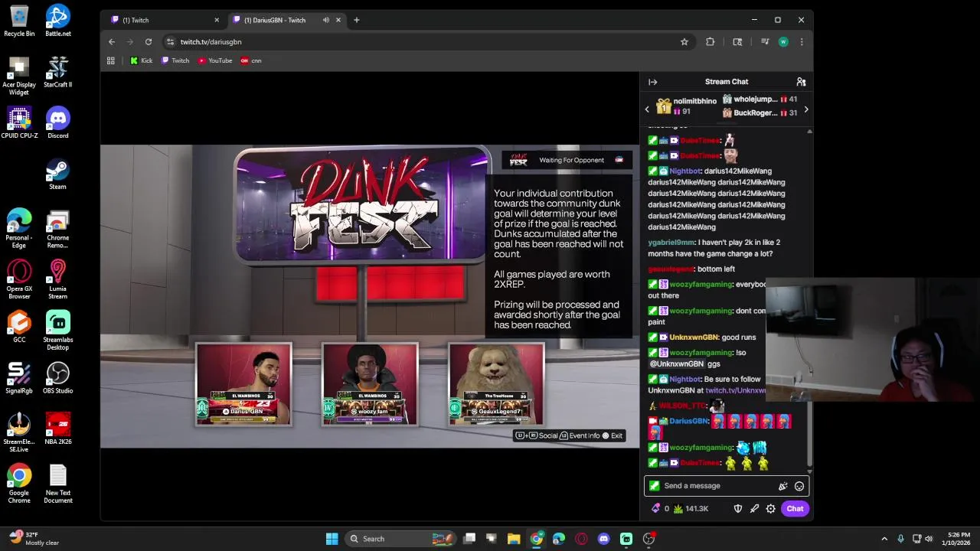Open the twitch.tv/Unknxwn link in chat
The height and width of the screenshot is (551, 980).
point(735,390)
